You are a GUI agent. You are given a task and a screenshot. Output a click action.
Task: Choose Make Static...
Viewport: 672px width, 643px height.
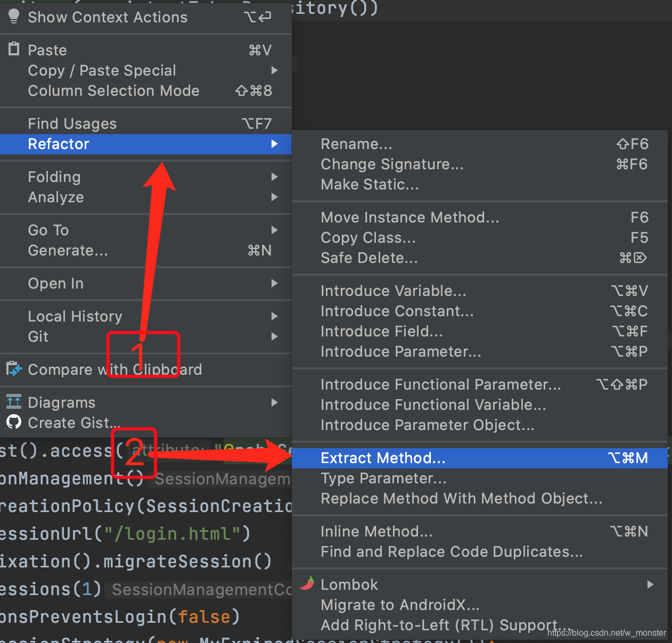[x=480, y=184]
